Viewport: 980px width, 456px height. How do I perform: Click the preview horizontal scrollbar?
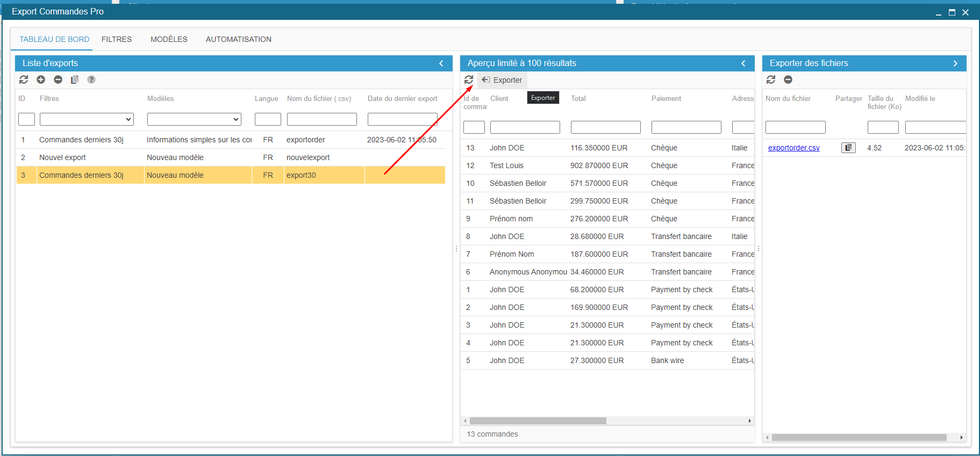point(538,421)
